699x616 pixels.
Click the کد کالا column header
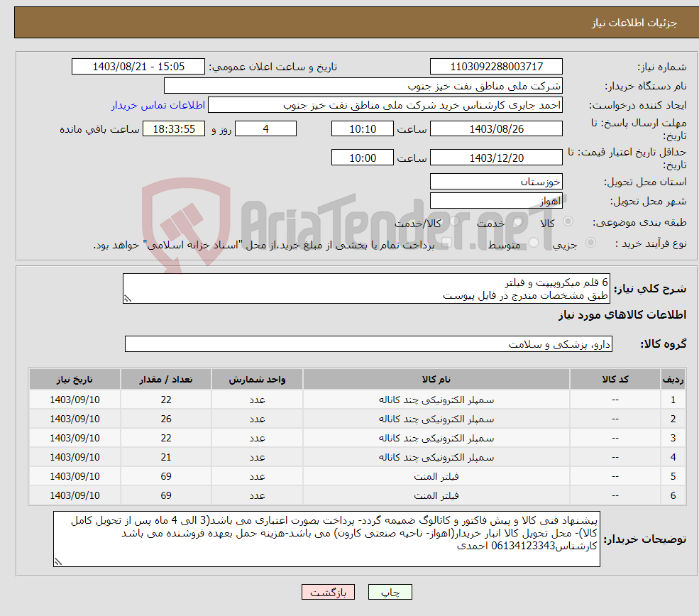click(x=615, y=379)
